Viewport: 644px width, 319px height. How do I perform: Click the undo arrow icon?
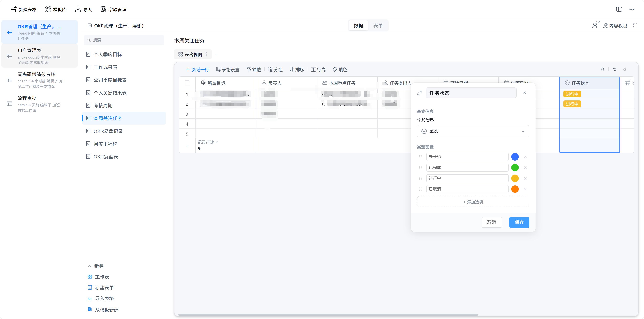click(x=615, y=69)
